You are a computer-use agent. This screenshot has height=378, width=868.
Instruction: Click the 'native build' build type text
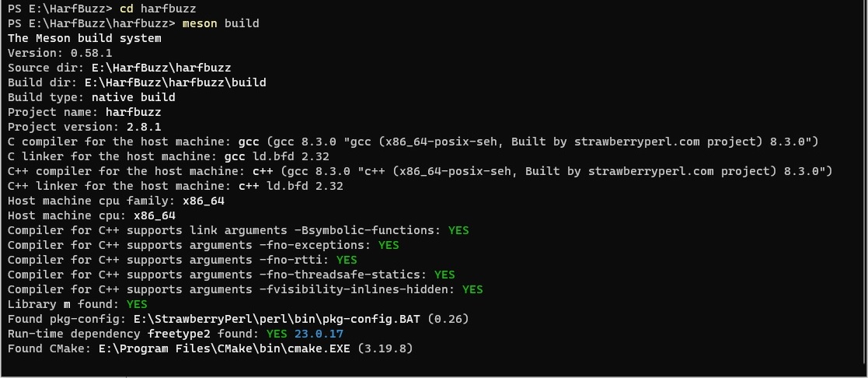coord(134,97)
